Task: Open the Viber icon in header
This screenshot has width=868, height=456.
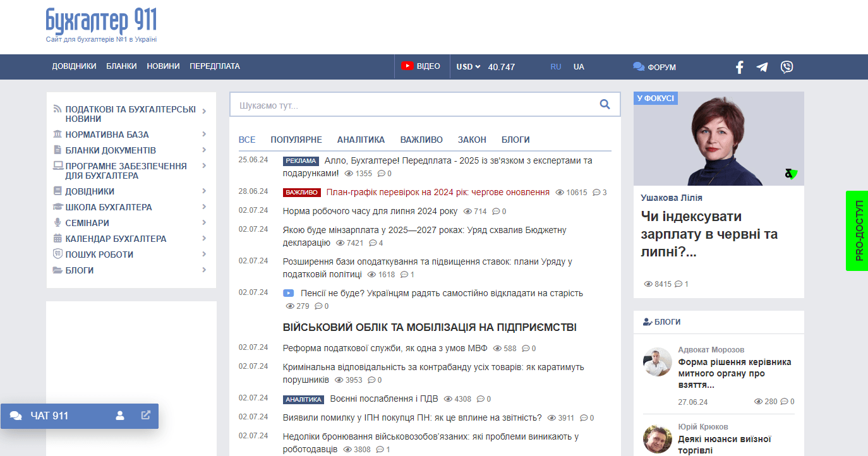Action: coord(787,67)
